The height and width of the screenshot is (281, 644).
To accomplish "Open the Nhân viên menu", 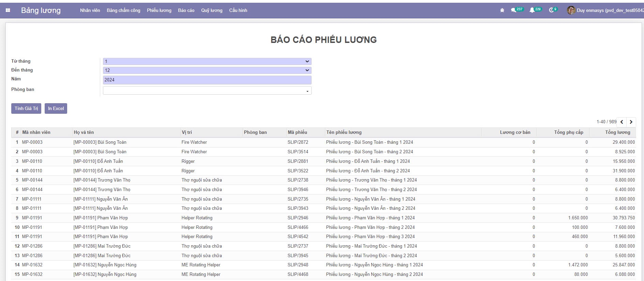I will (90, 11).
